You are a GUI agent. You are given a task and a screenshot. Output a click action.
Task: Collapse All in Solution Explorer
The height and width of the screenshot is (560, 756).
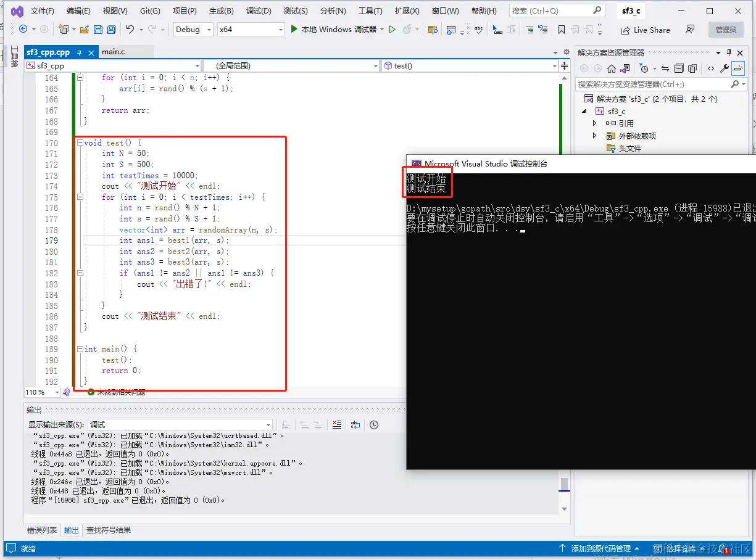(679, 68)
